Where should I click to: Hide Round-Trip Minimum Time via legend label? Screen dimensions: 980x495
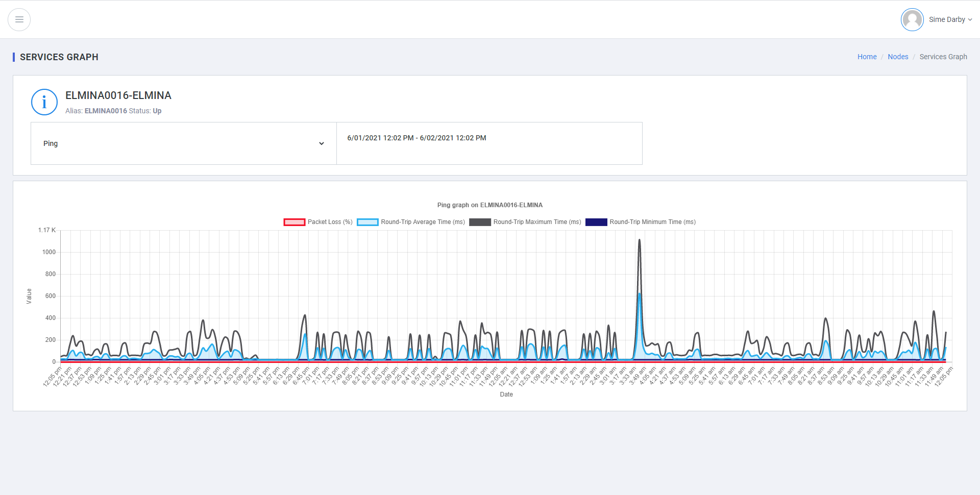[652, 222]
